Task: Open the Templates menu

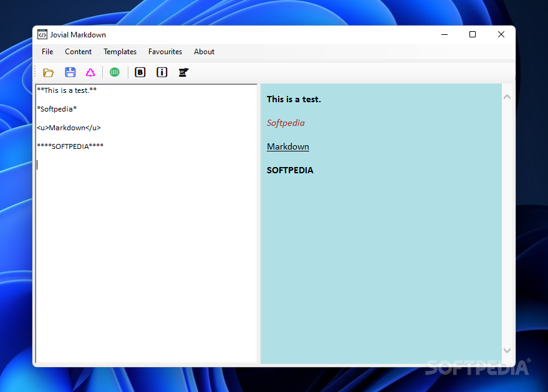Action: 120,52
